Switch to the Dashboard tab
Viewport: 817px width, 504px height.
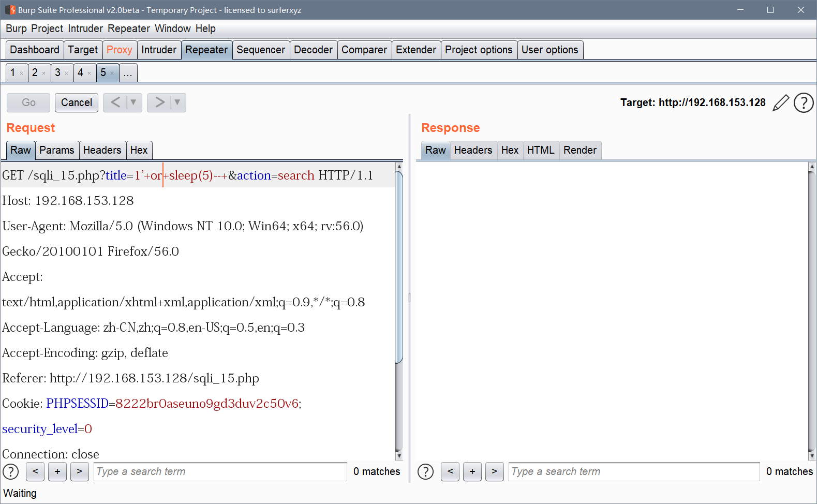[x=35, y=50]
